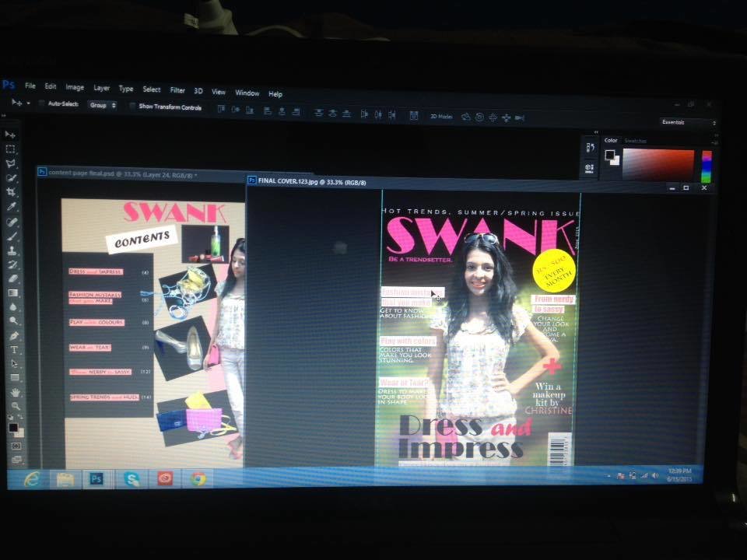747x560 pixels.
Task: Open the Essentials workspace dropdown
Action: coord(687,122)
